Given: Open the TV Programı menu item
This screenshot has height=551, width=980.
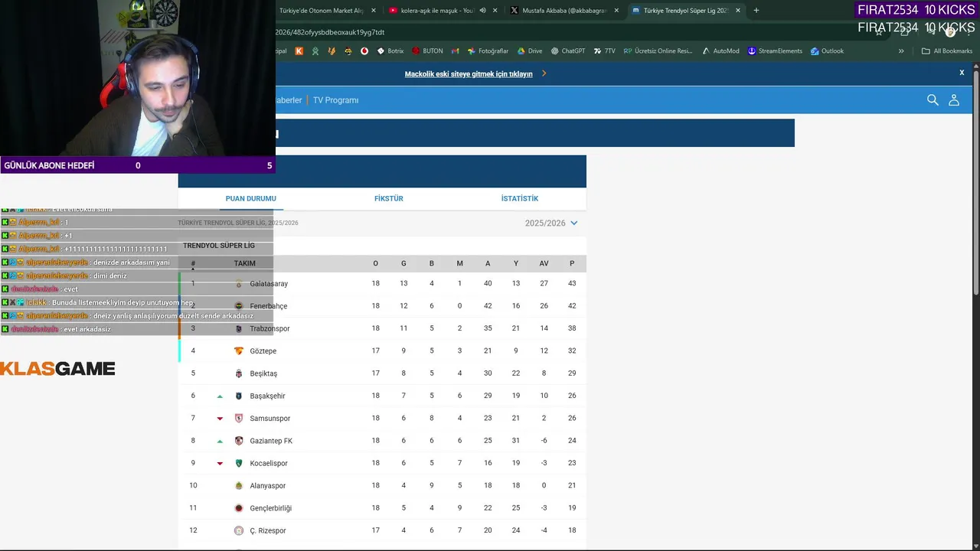Looking at the screenshot, I should pyautogui.click(x=335, y=100).
